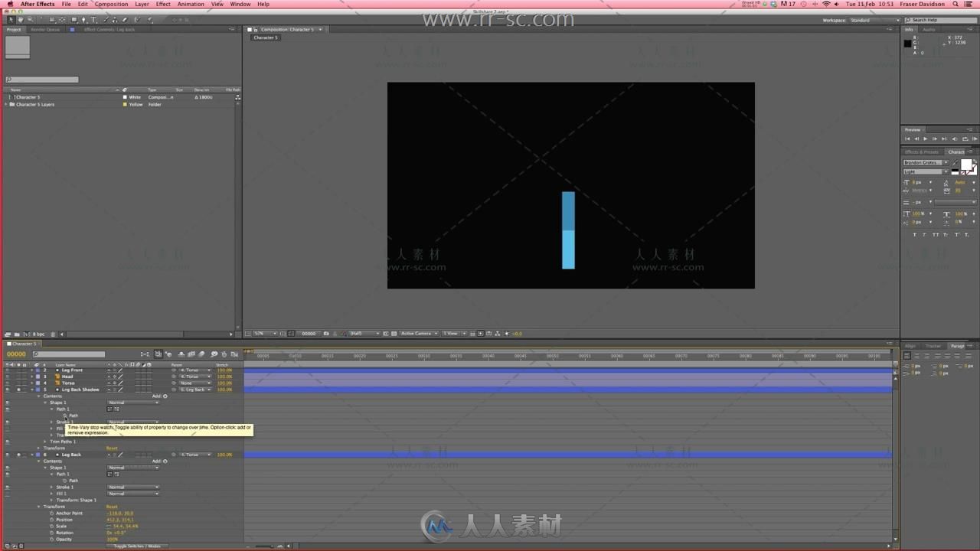Click the text fill color swatch
980x551 pixels.
point(966,165)
